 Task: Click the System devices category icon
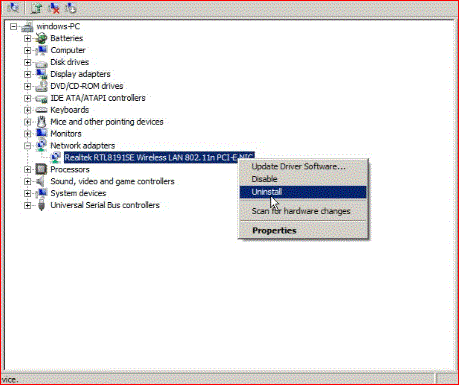pyautogui.click(x=41, y=193)
